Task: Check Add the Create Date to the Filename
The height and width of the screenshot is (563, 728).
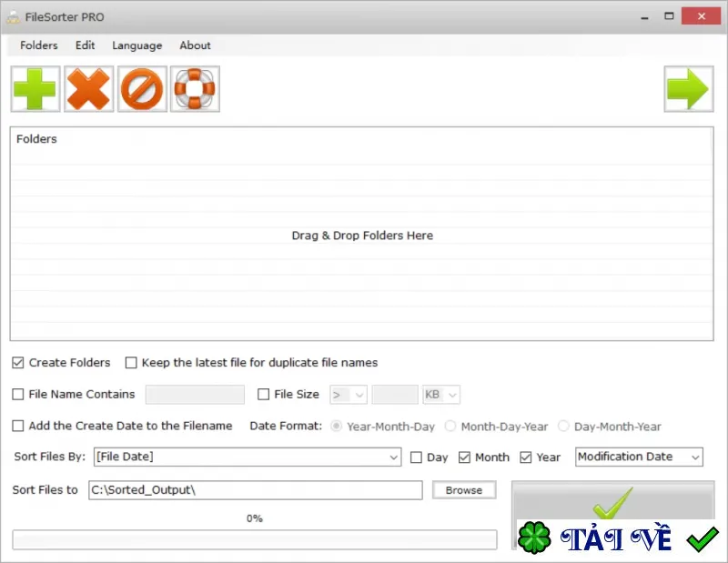Action: click(18, 426)
